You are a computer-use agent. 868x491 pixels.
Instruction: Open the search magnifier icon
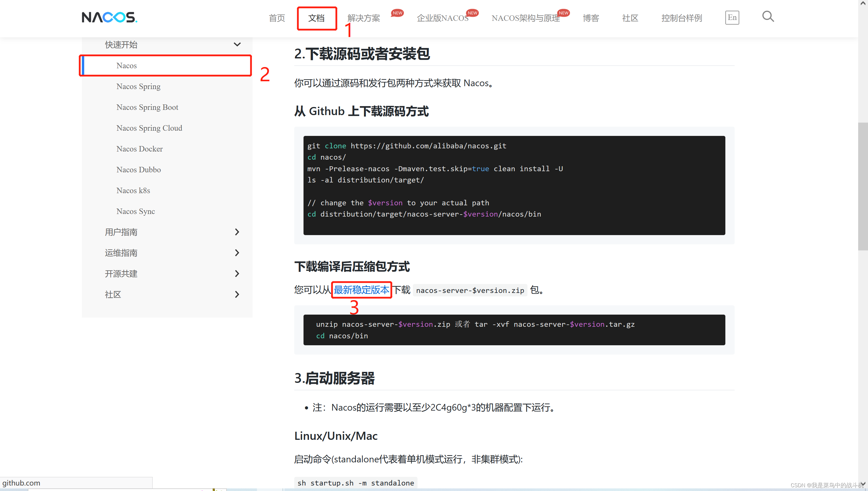pyautogui.click(x=768, y=16)
